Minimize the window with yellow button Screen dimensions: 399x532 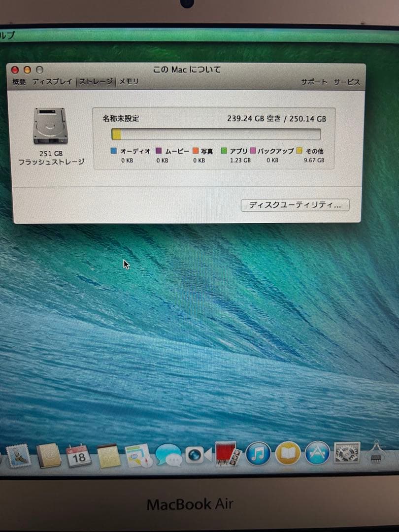[27, 70]
